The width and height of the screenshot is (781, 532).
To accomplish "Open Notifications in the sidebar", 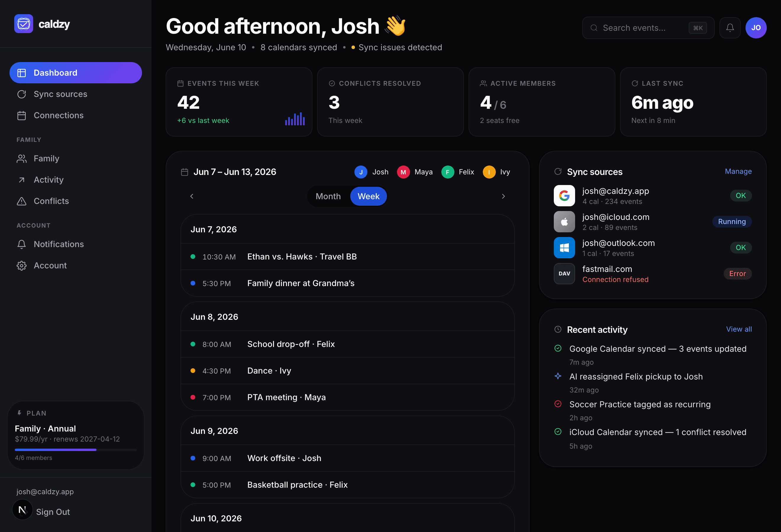I will pos(76,244).
